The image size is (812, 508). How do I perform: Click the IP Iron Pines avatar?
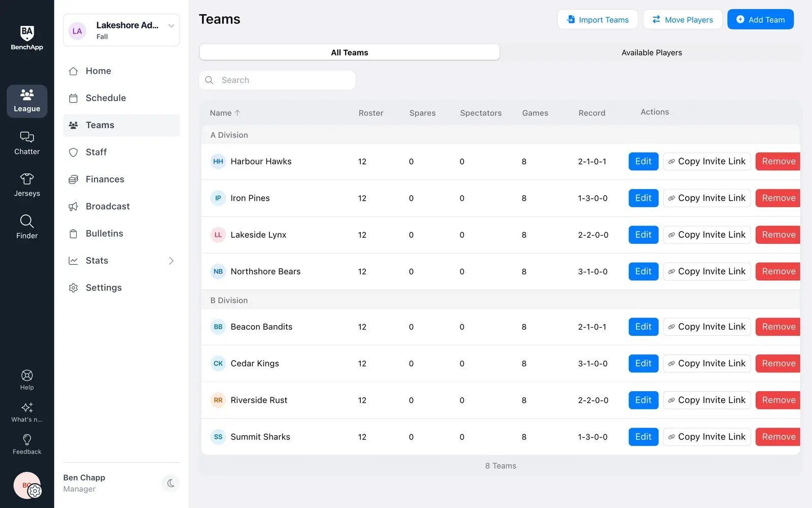coord(218,198)
